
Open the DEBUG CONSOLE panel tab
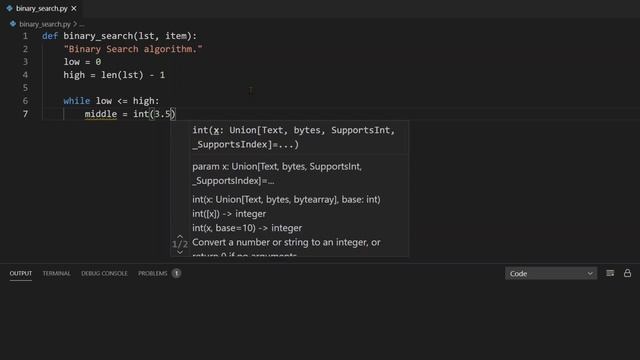click(104, 273)
